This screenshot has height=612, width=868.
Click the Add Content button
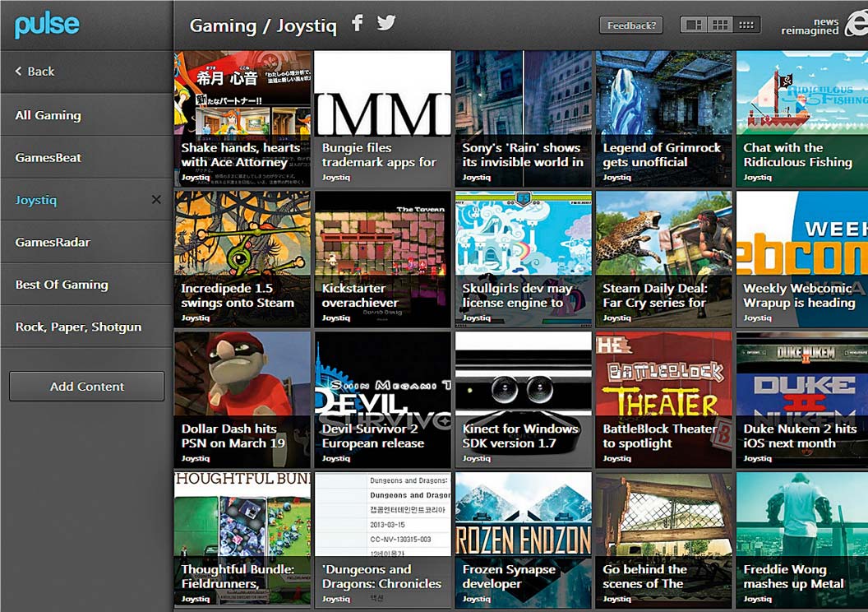tap(87, 386)
